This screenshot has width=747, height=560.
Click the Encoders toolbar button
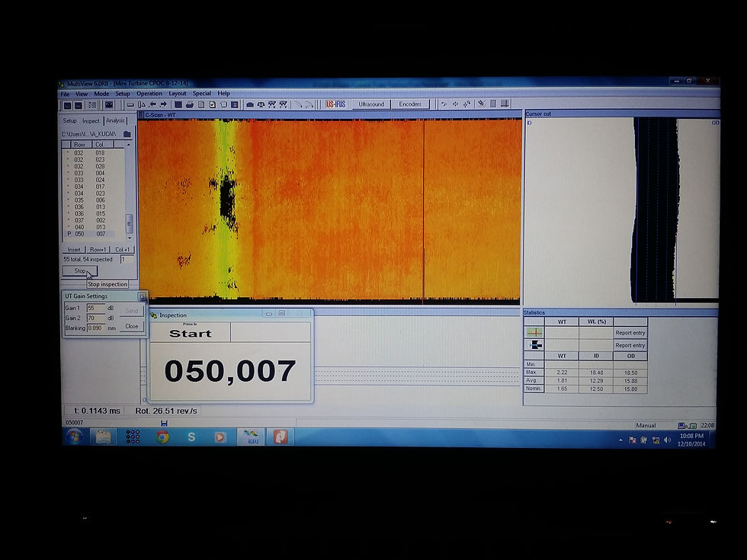coord(410,104)
